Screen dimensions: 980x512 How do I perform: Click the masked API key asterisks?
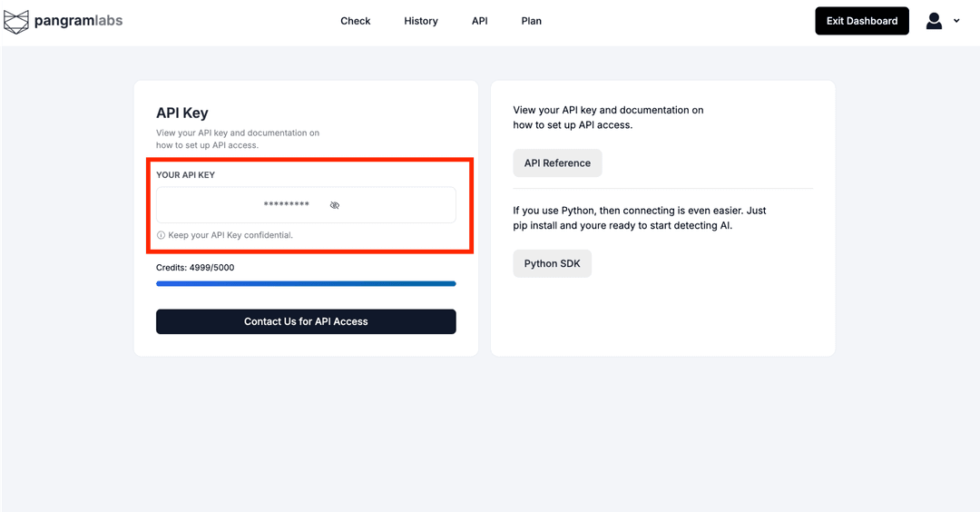pyautogui.click(x=286, y=205)
